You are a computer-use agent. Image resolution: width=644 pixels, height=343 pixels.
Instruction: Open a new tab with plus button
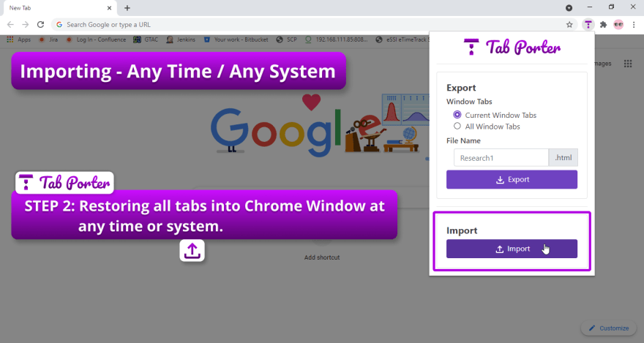(x=127, y=8)
